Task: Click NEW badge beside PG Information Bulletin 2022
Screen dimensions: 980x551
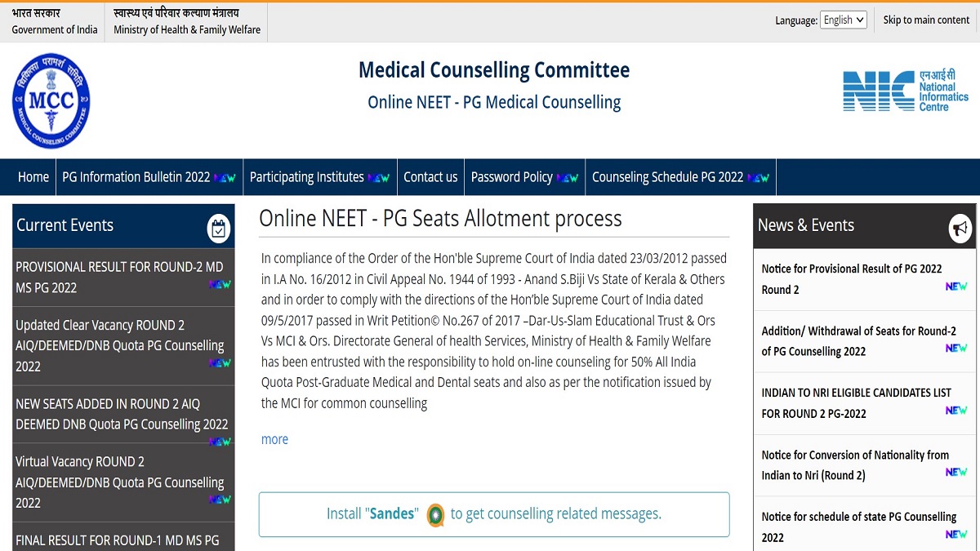Action: coord(225,177)
